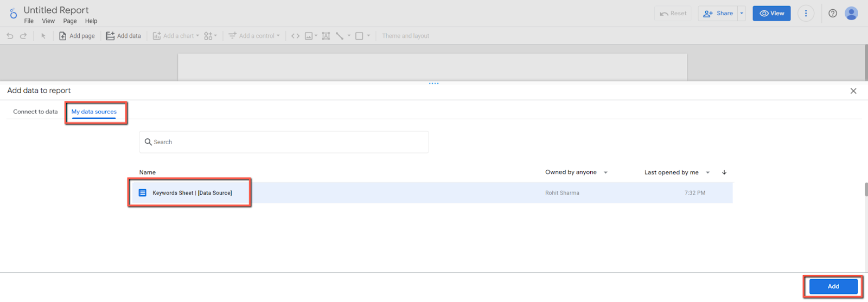Open Add a control dropdown

[x=254, y=36]
